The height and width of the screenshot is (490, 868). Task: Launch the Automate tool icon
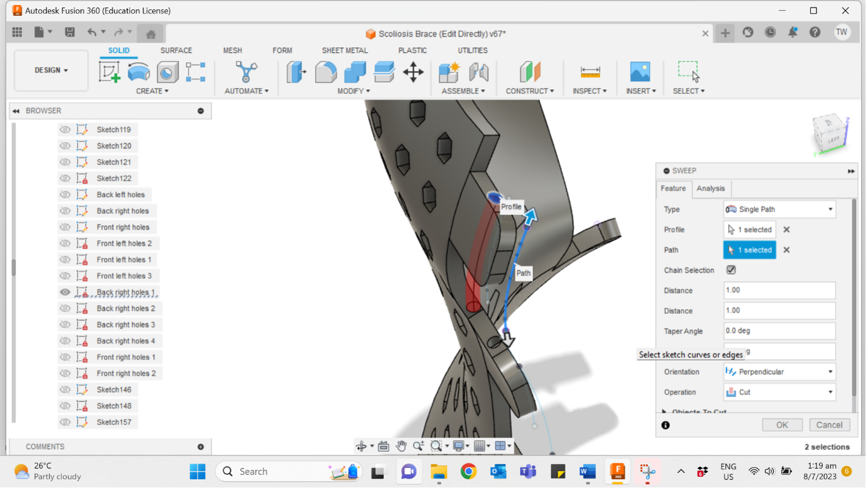(246, 72)
